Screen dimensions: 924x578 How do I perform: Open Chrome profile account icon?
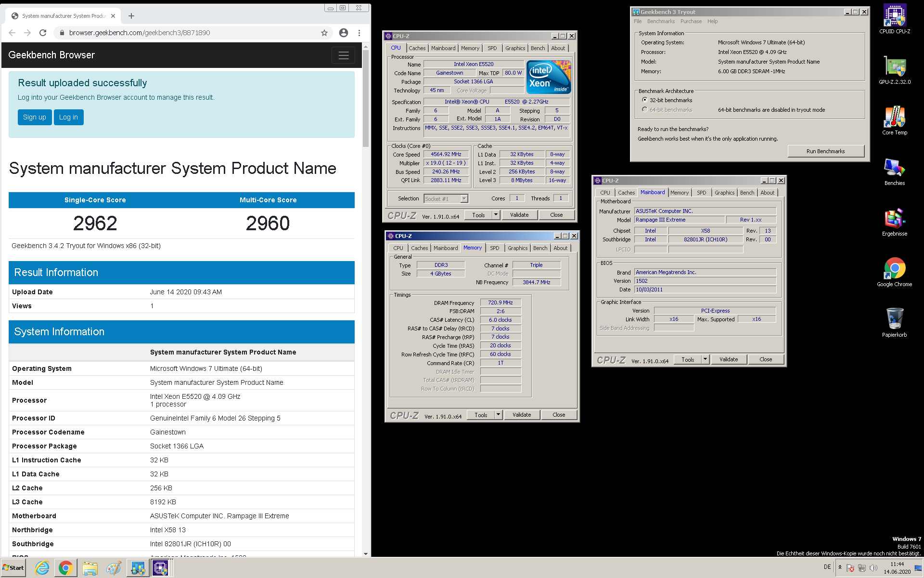pos(344,33)
